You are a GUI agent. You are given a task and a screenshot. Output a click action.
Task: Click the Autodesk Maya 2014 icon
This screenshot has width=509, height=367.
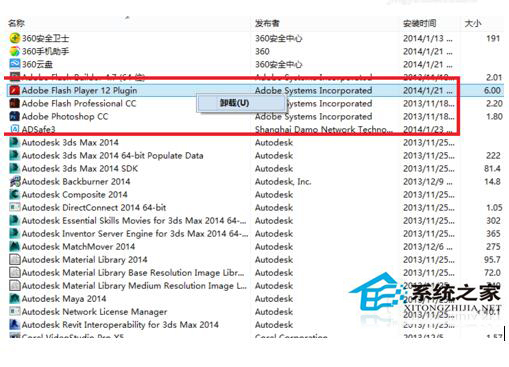(x=15, y=298)
